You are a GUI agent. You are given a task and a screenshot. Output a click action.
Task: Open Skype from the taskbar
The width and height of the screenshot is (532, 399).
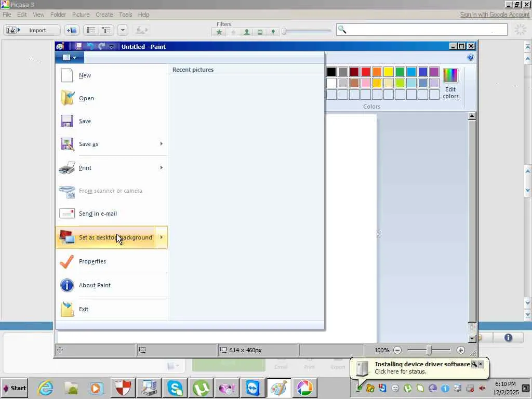(x=176, y=388)
